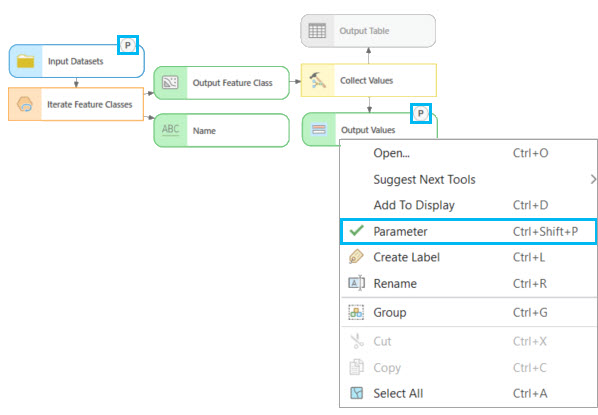Click the Select All icon in menu

[x=356, y=393]
